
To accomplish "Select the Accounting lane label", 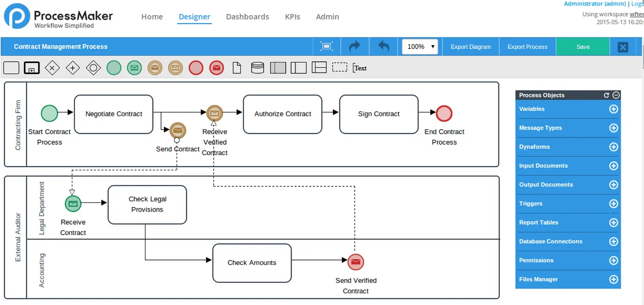I will [42, 270].
